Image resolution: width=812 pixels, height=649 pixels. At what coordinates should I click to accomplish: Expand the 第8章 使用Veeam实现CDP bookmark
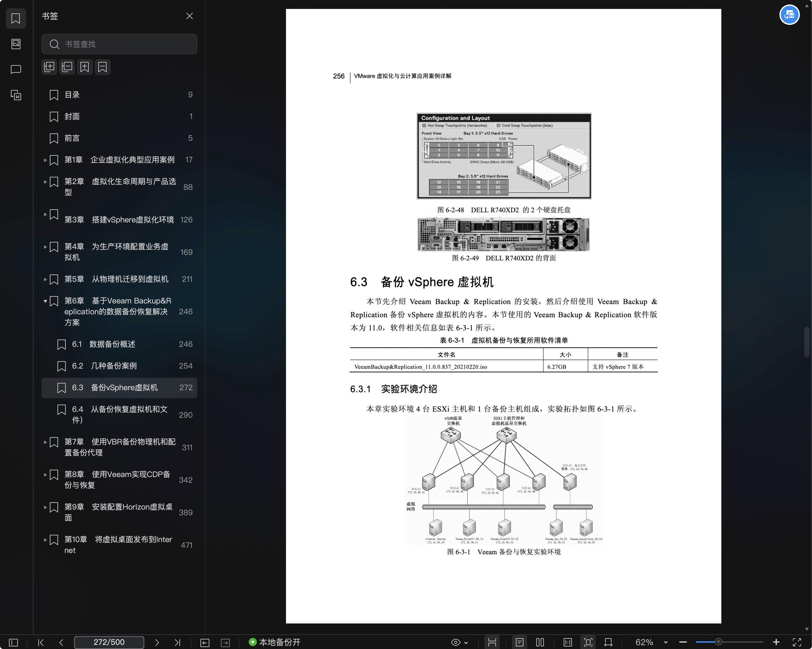click(x=45, y=475)
